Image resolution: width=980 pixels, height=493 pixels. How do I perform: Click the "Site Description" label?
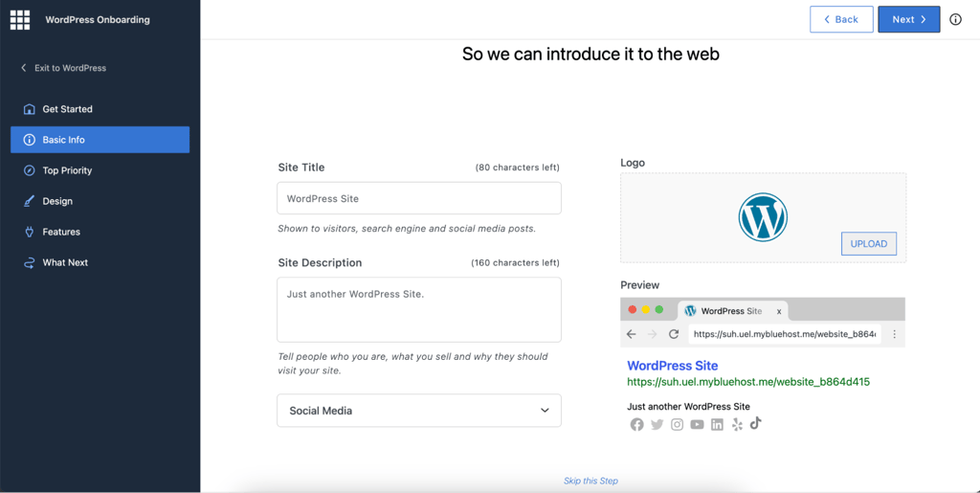click(x=320, y=262)
